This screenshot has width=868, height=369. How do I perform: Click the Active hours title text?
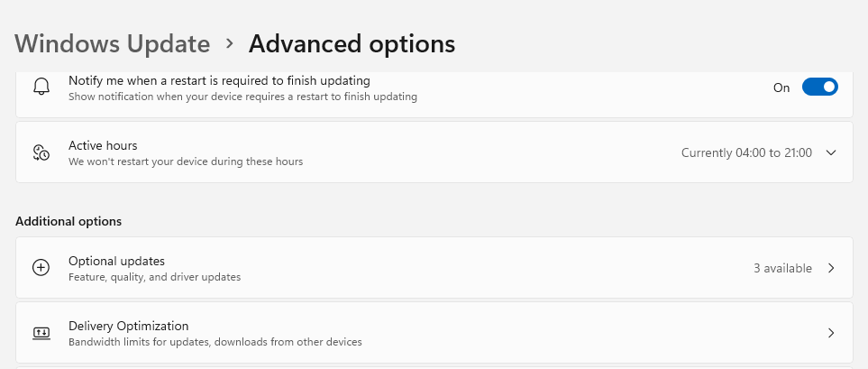pyautogui.click(x=103, y=145)
